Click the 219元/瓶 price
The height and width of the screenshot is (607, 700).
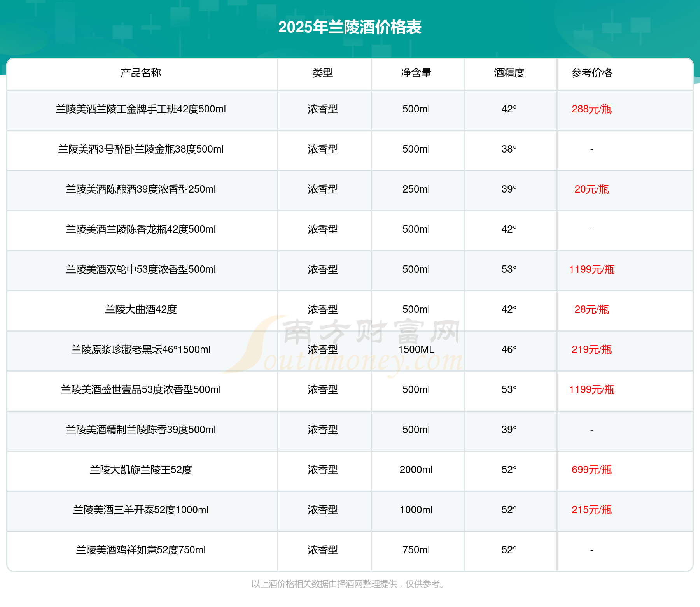point(591,349)
